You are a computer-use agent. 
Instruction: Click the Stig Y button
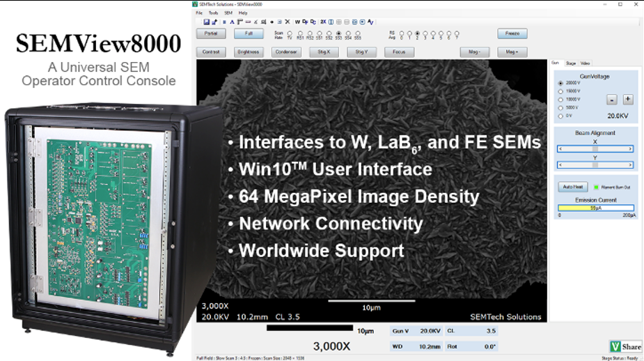click(x=361, y=52)
